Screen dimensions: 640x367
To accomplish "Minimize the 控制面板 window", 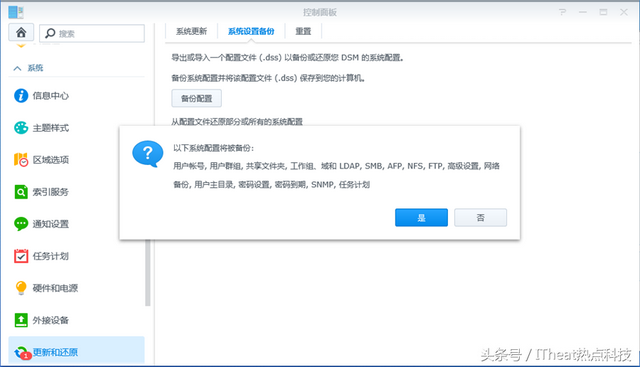I will 583,12.
